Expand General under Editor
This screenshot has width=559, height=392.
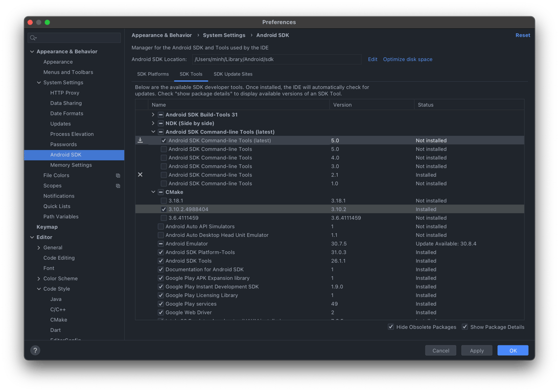click(x=39, y=248)
